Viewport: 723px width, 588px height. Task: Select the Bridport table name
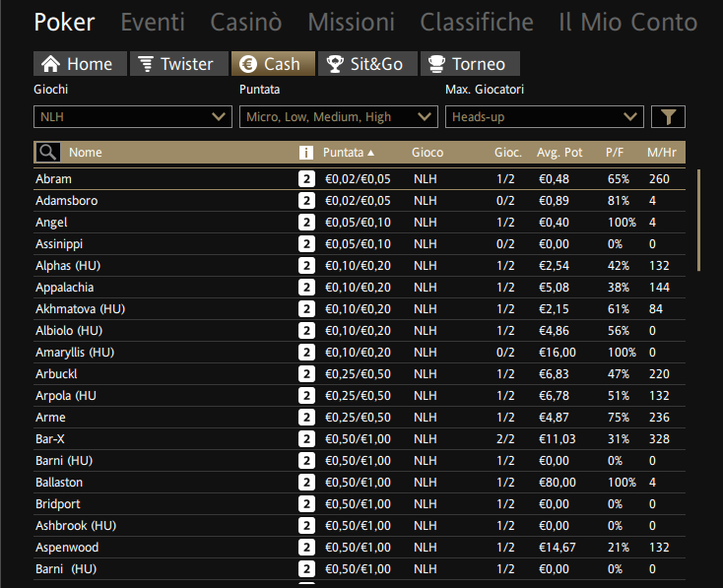click(x=58, y=504)
